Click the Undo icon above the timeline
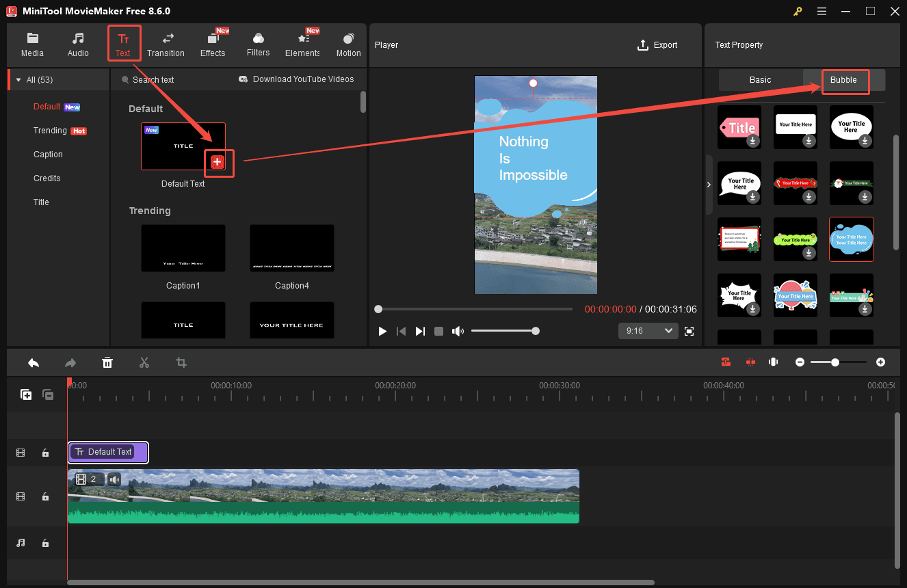The width and height of the screenshot is (907, 588). [34, 362]
